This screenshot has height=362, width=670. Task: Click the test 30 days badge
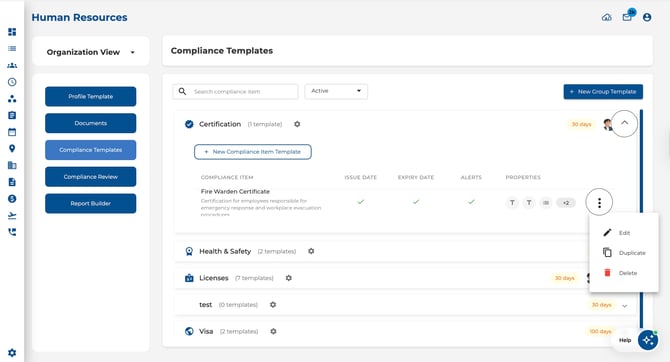[x=601, y=305]
